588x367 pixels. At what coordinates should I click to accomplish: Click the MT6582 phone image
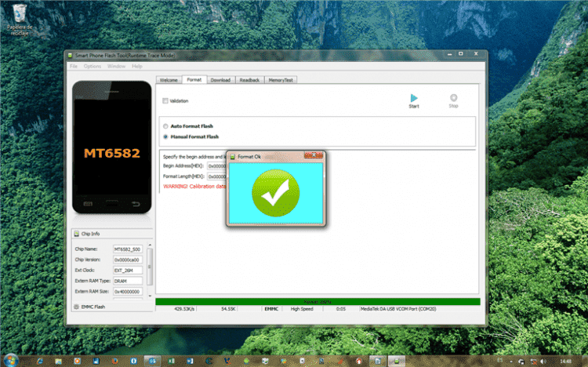[112, 147]
